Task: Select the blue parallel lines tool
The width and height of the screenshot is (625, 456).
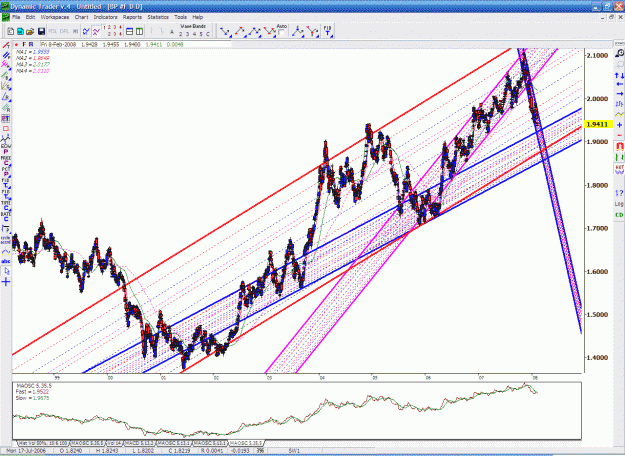Action: (6, 55)
